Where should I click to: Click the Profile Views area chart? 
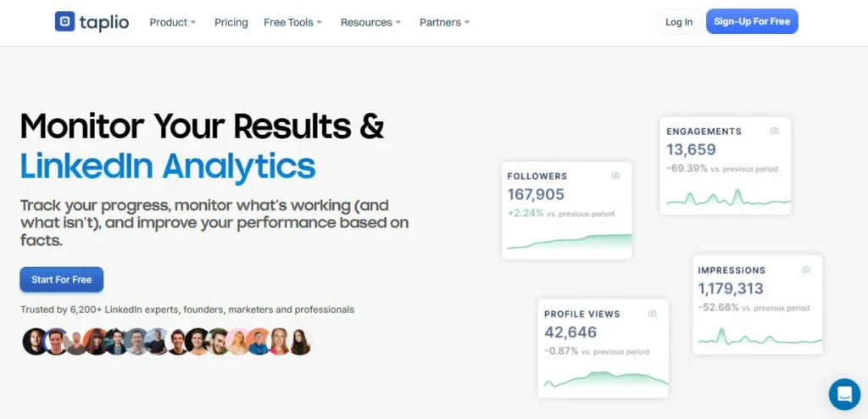tap(605, 380)
